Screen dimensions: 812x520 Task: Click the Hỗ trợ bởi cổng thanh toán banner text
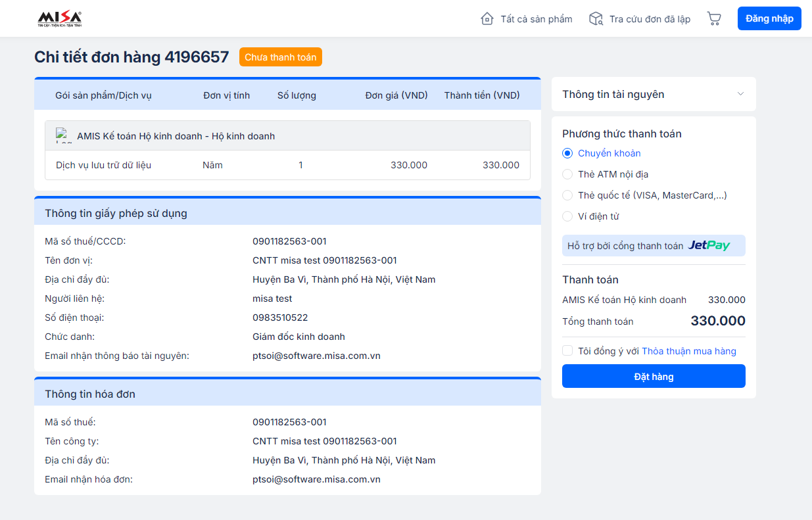[x=625, y=246]
